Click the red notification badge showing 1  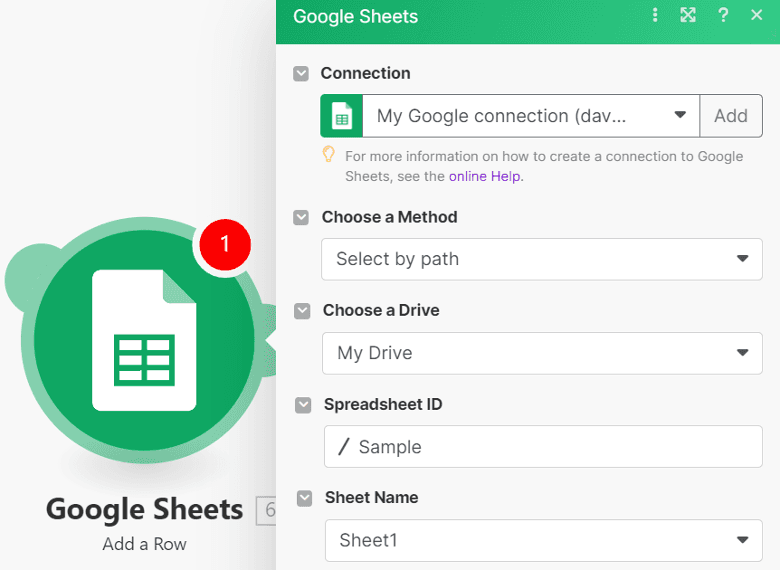click(x=224, y=244)
